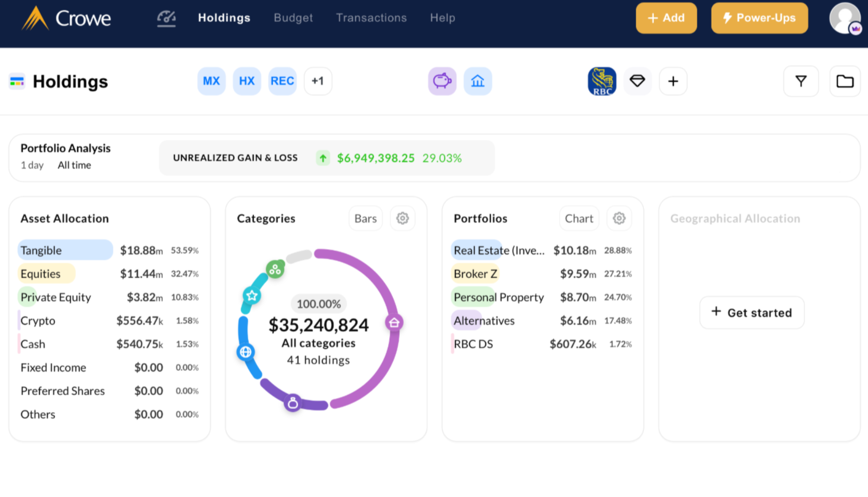Click the Crowe logo
The width and height of the screenshot is (868, 497).
click(x=66, y=19)
